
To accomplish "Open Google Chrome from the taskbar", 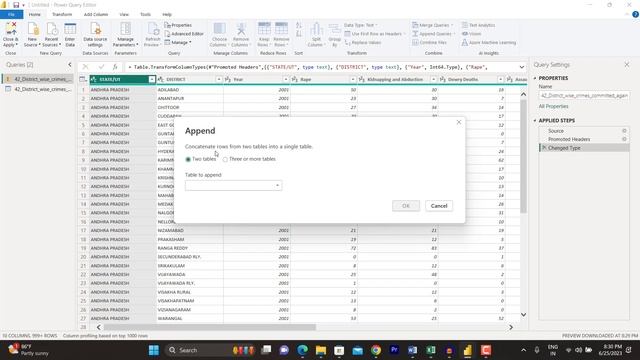I will (376, 350).
